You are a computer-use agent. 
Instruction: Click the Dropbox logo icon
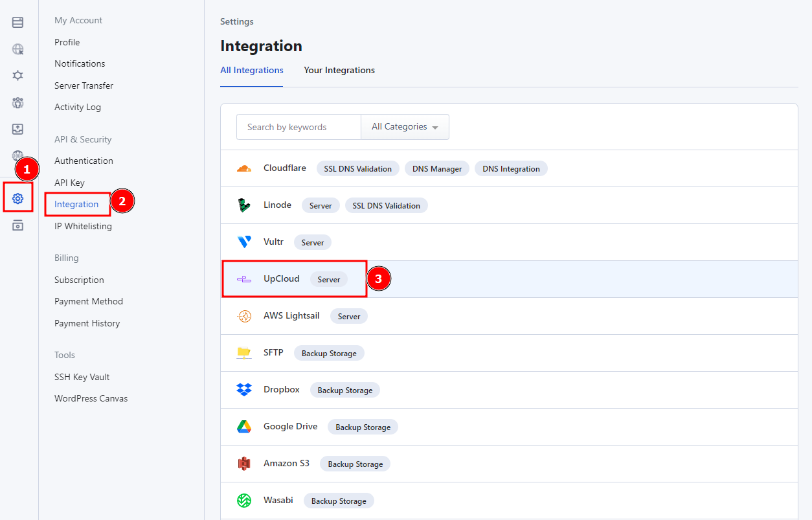243,390
